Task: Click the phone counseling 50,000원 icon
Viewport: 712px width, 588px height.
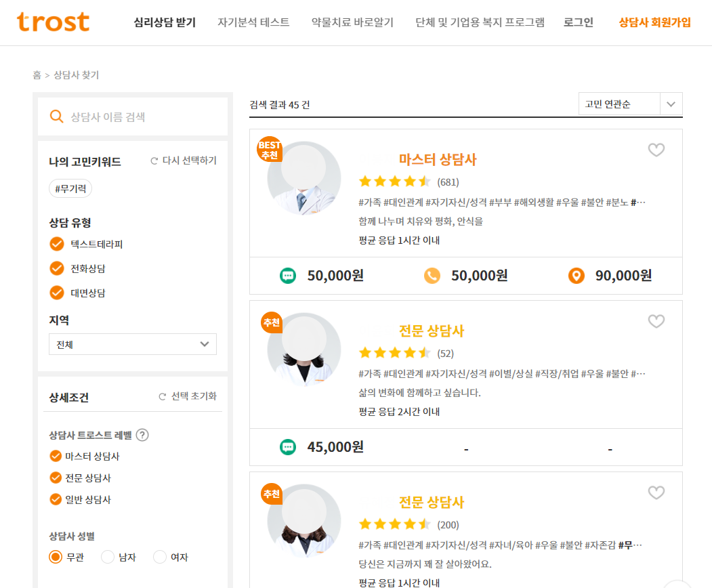Action: point(432,276)
